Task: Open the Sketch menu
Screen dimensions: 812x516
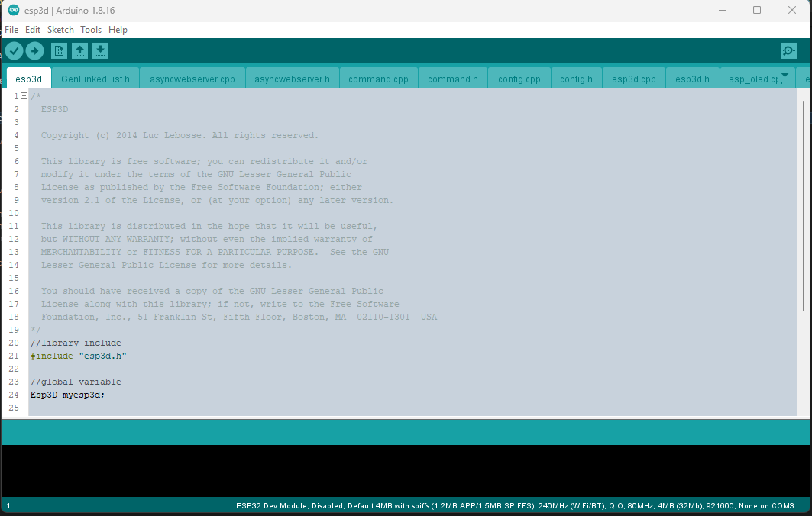Action: (60, 29)
